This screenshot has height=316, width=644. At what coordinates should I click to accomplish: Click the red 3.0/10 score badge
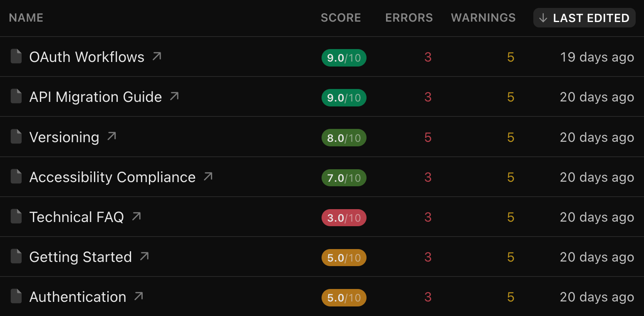[x=344, y=217]
